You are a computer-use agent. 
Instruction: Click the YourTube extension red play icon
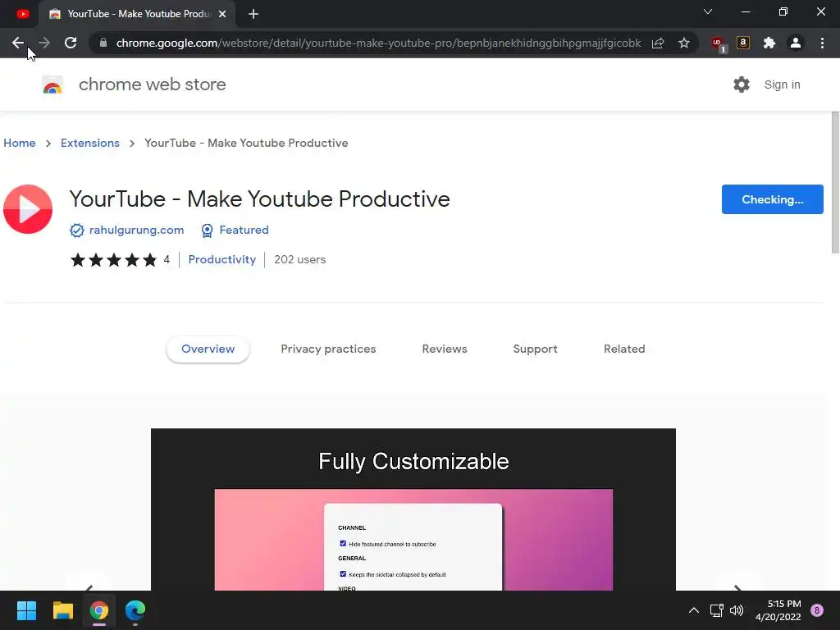tap(28, 209)
